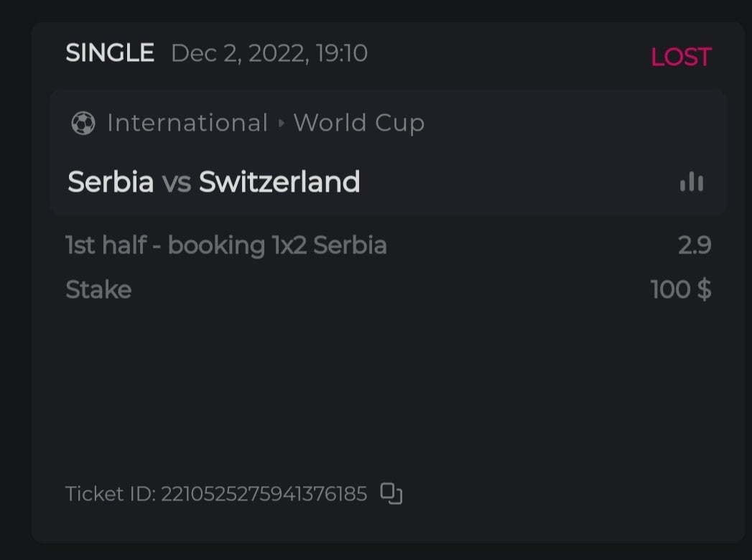The height and width of the screenshot is (560, 752).
Task: Click the 'vs' text between teams
Action: click(176, 183)
